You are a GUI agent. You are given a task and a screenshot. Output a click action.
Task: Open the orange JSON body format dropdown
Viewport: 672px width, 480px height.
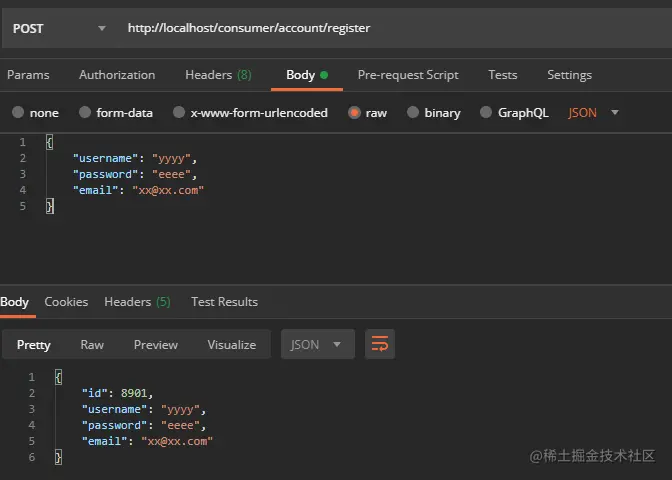[594, 113]
